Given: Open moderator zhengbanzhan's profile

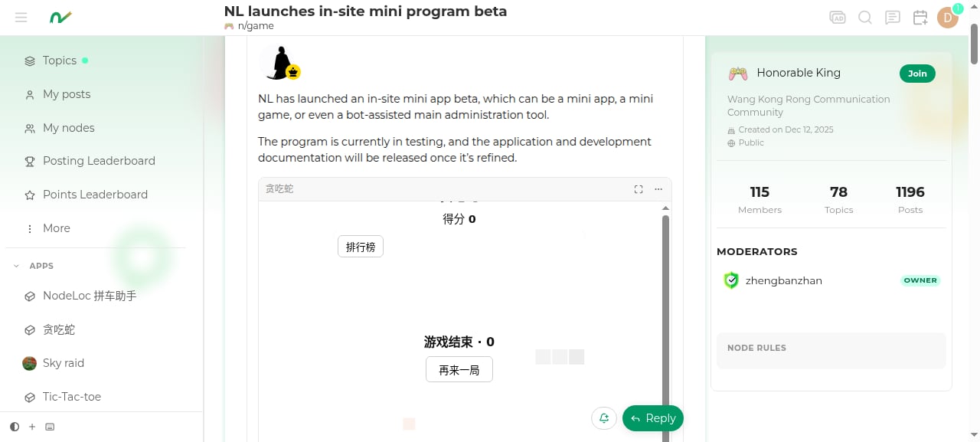Looking at the screenshot, I should [784, 280].
